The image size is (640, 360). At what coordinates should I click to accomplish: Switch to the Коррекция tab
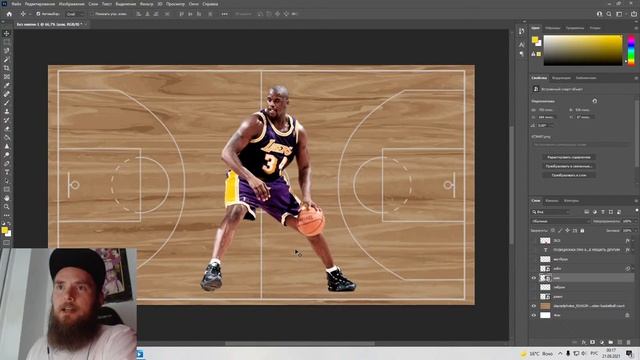(x=561, y=78)
